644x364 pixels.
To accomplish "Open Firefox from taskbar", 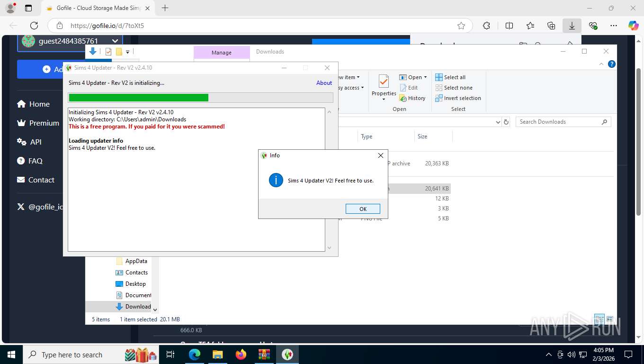I will (x=241, y=355).
